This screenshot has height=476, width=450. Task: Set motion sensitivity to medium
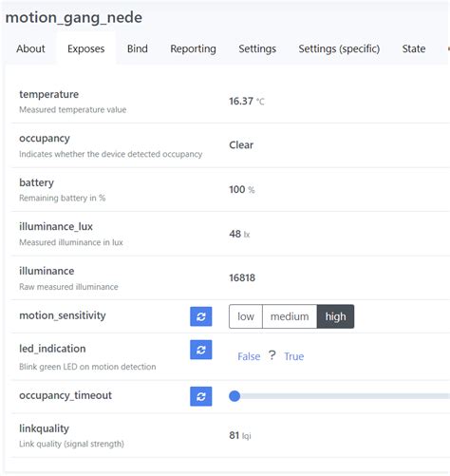pyautogui.click(x=290, y=316)
